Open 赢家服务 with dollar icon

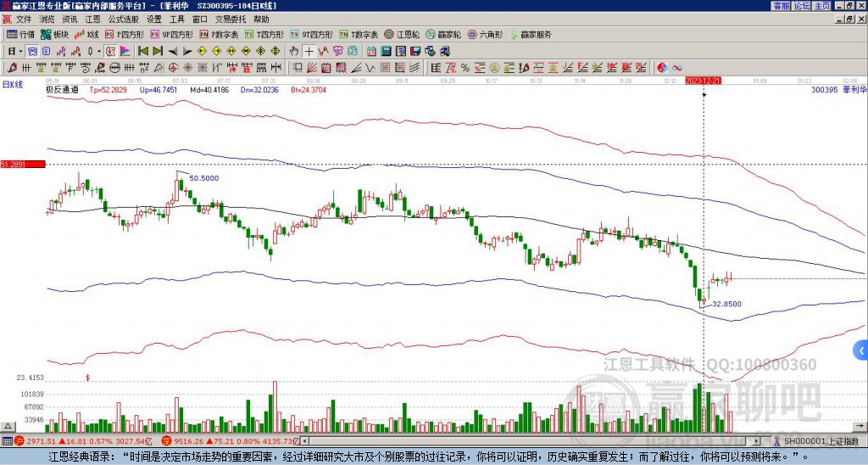point(531,34)
